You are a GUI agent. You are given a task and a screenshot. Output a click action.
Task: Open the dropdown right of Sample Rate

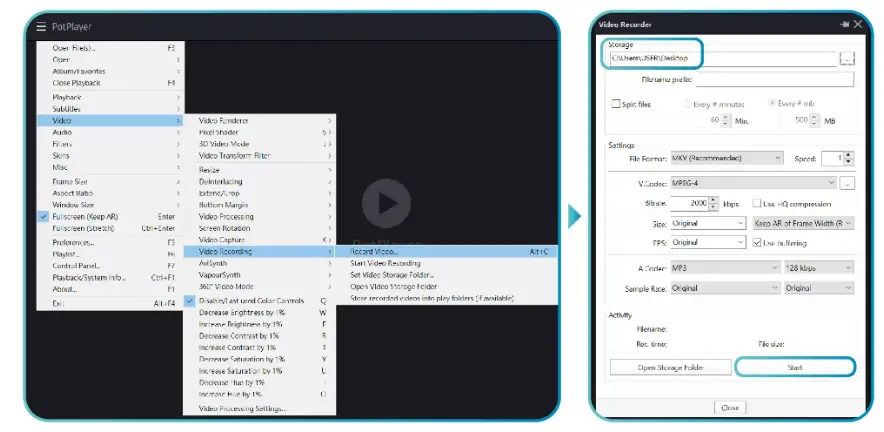click(x=819, y=288)
